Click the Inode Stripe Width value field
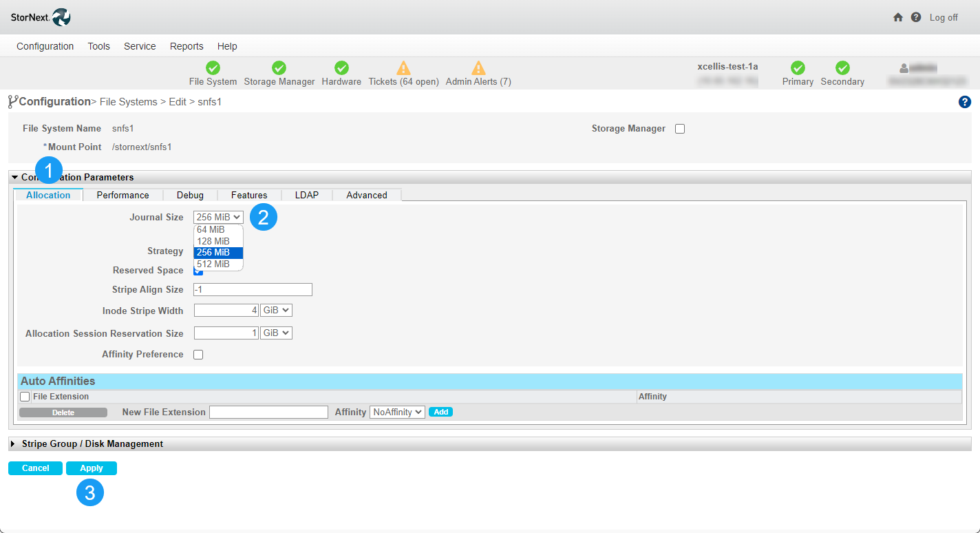Viewport: 980px width, 533px height. (226, 311)
